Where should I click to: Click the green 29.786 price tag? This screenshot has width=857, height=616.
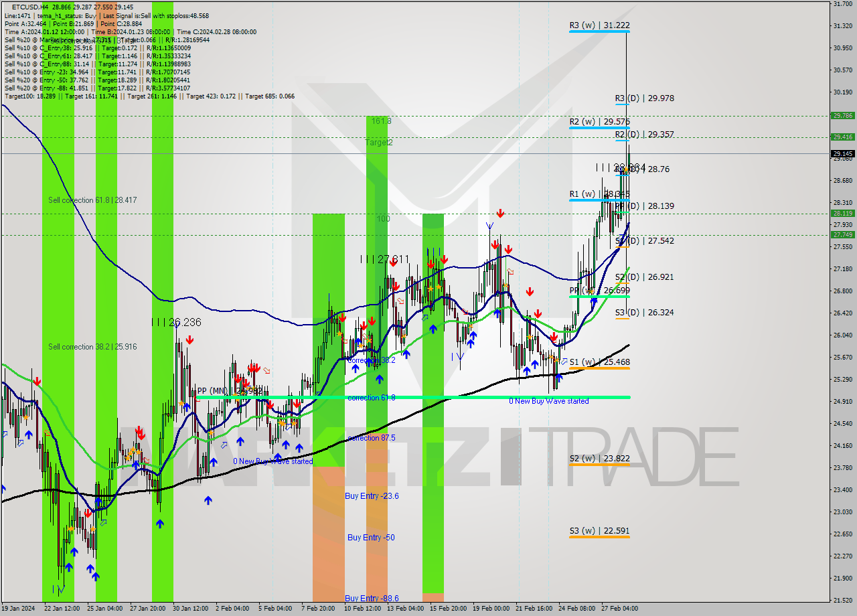pos(842,115)
